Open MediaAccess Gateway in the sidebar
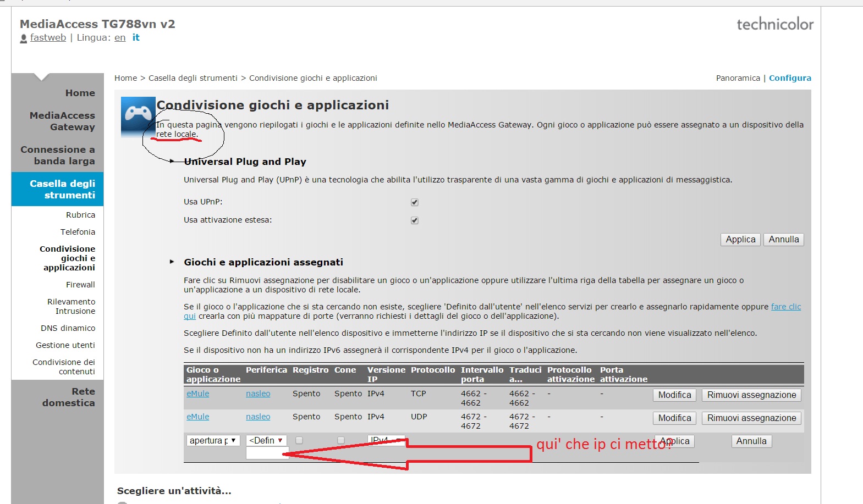The image size is (863, 504). (x=62, y=121)
